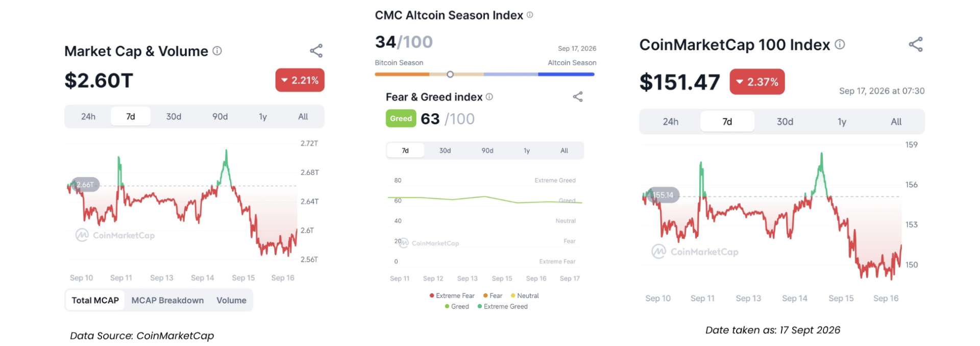Select 30d range in Fear & Greed chart

point(445,151)
